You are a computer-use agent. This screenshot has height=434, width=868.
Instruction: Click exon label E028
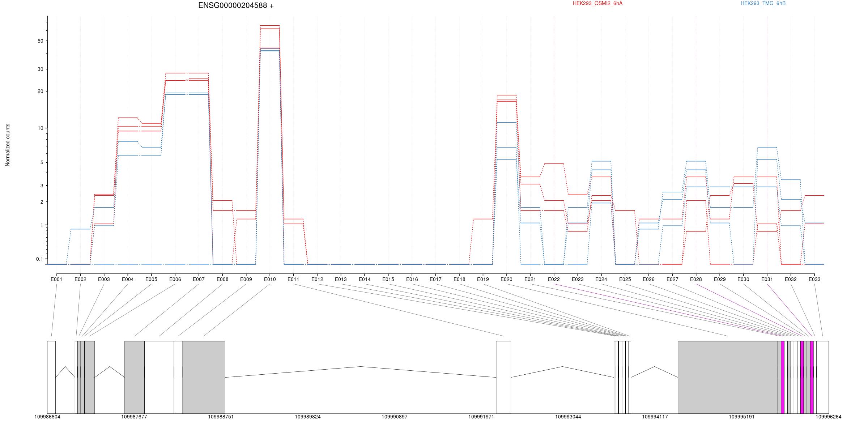click(696, 279)
